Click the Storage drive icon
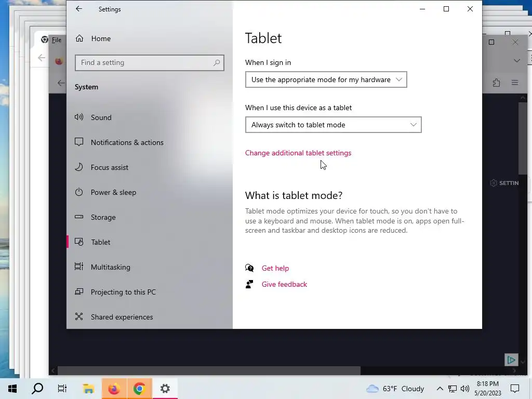This screenshot has height=399, width=532. coord(79,217)
